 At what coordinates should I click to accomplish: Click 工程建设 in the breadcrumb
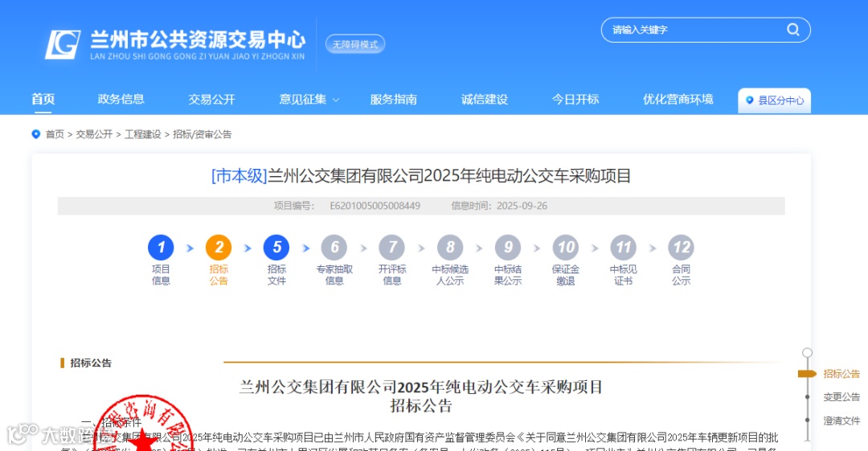[x=143, y=134]
